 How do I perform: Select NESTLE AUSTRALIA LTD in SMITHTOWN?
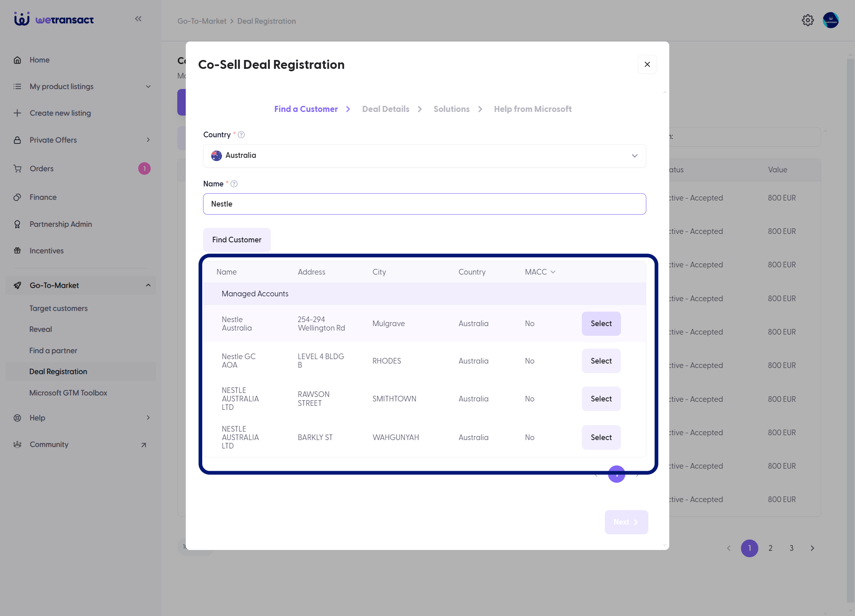601,399
